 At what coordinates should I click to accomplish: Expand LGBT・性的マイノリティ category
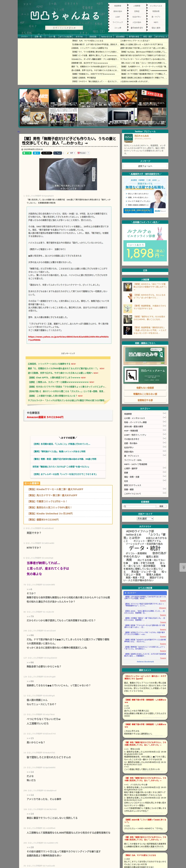coord(164,434)
